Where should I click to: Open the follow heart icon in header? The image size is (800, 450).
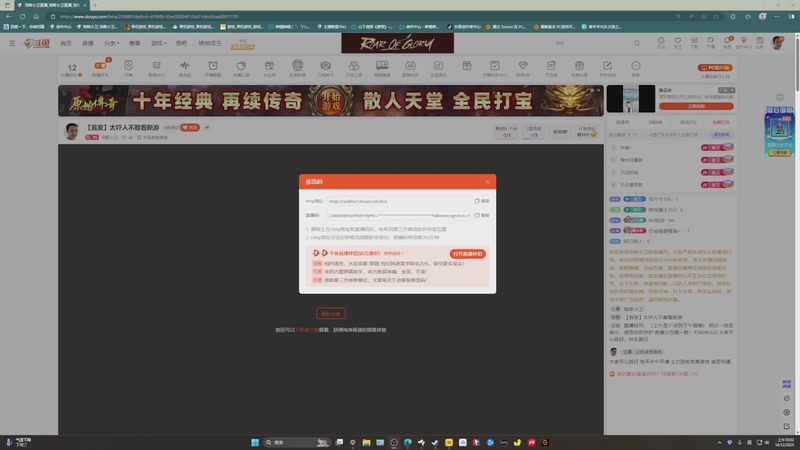(678, 40)
